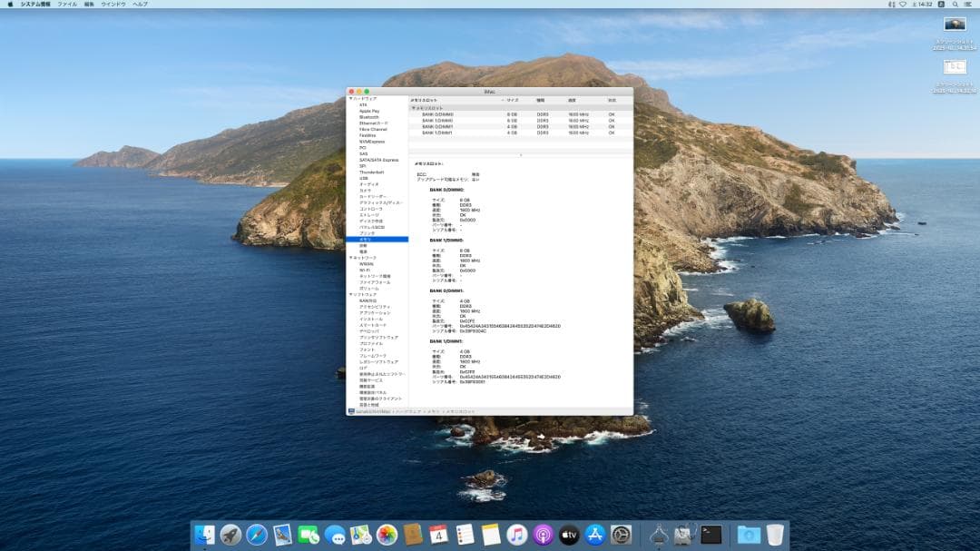Image resolution: width=980 pixels, height=551 pixels.
Task: Open the Music app in the Dock
Action: (515, 536)
